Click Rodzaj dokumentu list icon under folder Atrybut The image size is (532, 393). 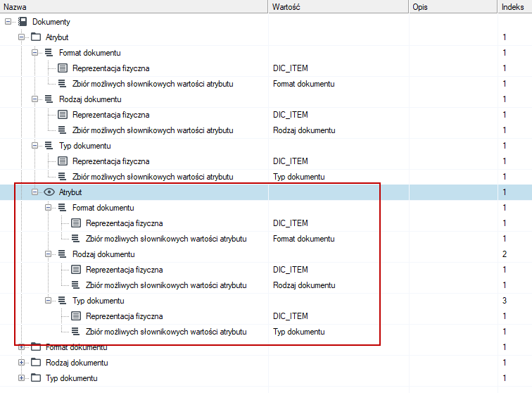(x=49, y=99)
